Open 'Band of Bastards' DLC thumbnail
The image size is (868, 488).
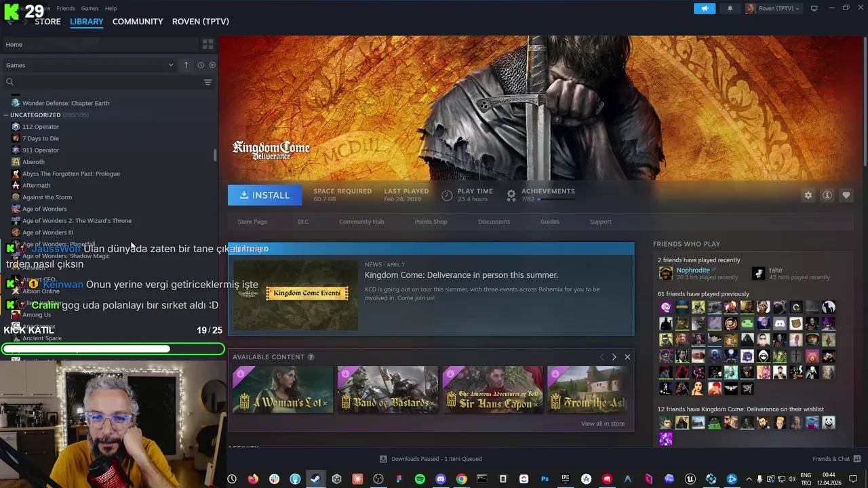pyautogui.click(x=388, y=390)
